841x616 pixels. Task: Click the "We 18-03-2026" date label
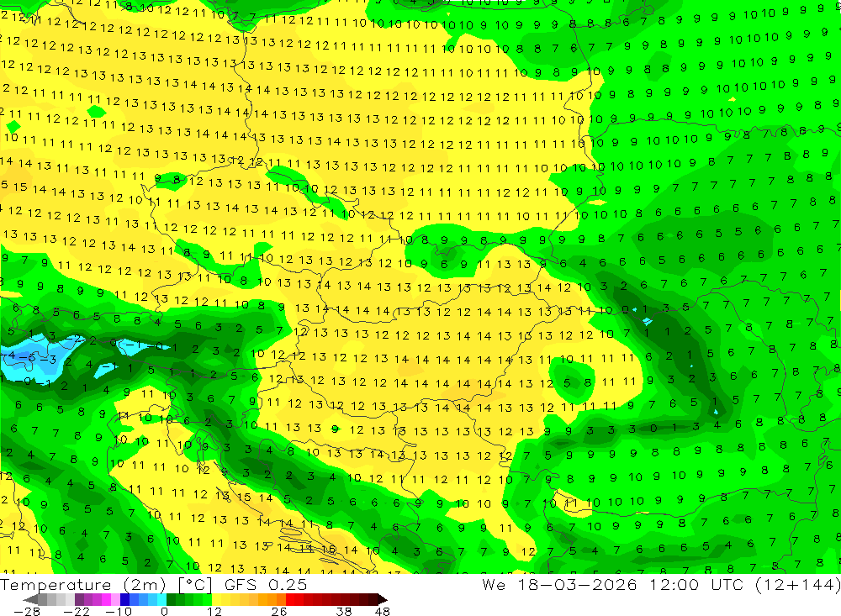coord(559,585)
